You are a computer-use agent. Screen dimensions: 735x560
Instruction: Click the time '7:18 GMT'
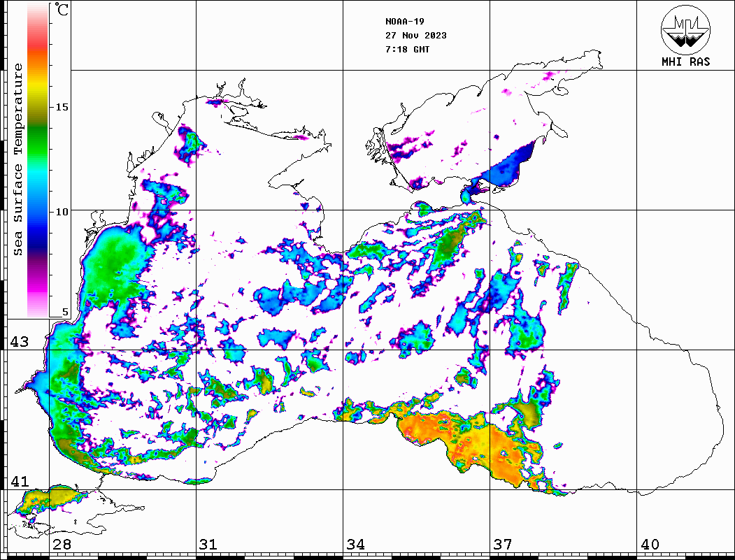407,50
